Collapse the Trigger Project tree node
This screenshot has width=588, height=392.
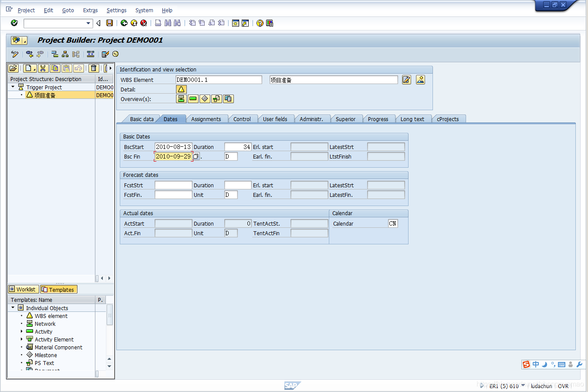pyautogui.click(x=13, y=87)
